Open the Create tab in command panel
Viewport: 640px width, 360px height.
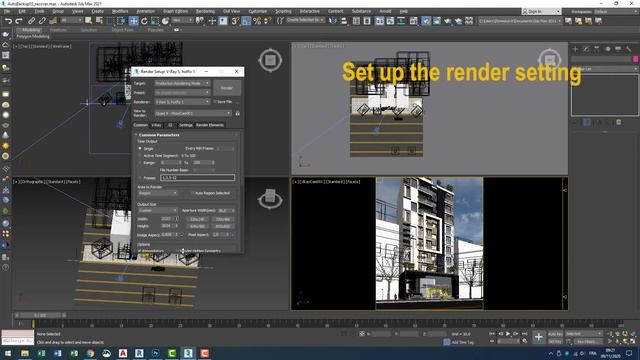tap(576, 49)
